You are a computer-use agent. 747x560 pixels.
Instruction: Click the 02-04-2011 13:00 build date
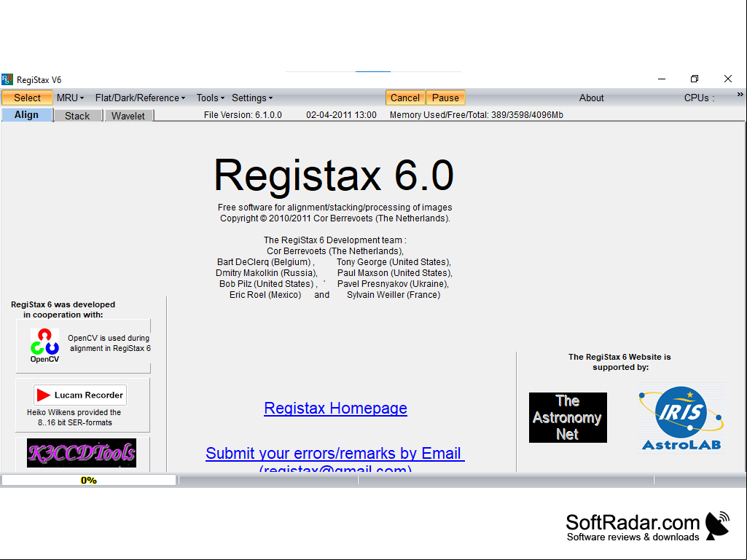[x=341, y=115]
